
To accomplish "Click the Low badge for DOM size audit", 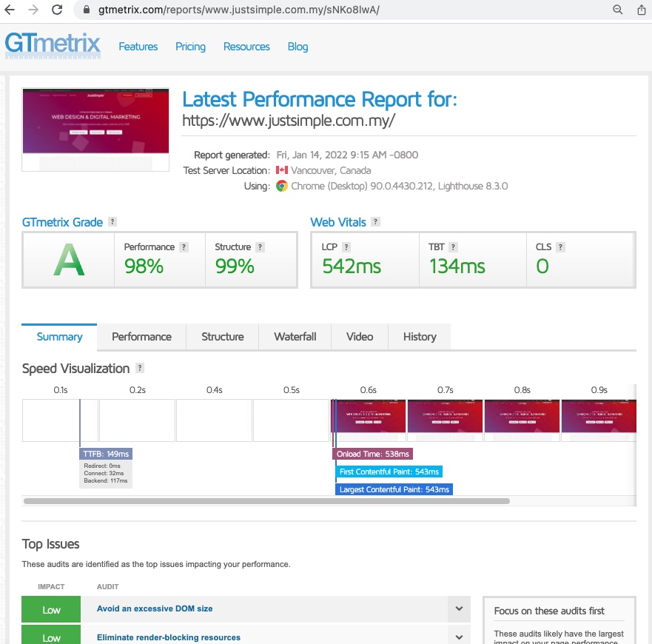I will click(x=51, y=609).
